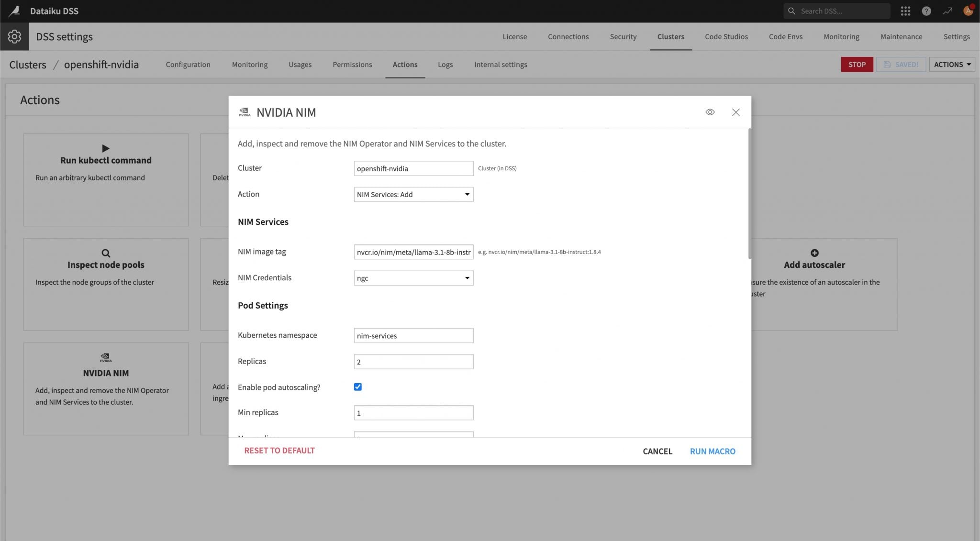Expand the Action dropdown
The image size is (980, 541).
click(x=413, y=194)
